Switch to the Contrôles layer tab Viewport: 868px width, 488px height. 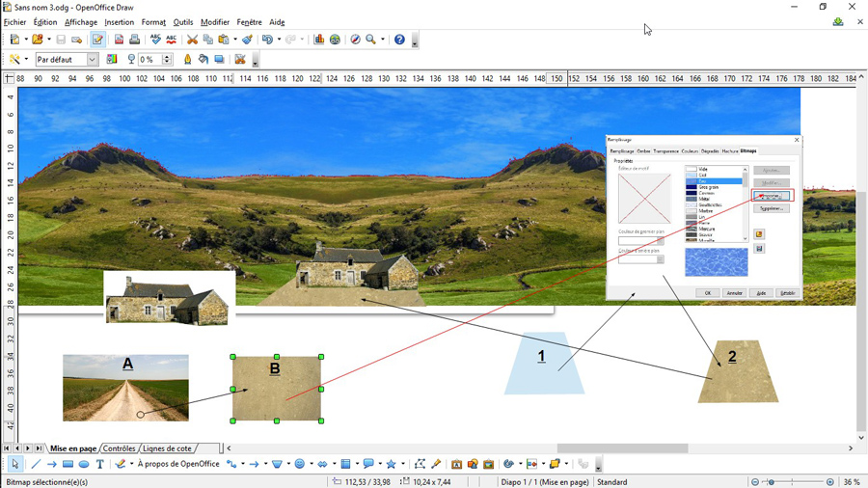(120, 448)
